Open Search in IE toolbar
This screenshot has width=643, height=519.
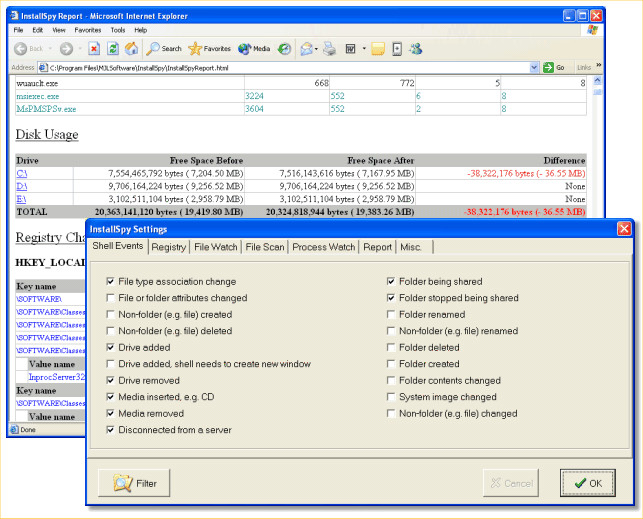(x=164, y=49)
